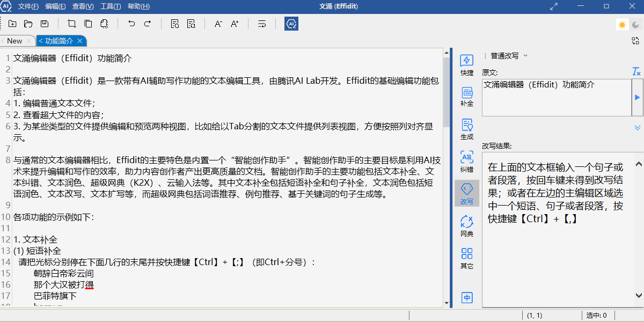The image size is (644, 322).
Task: Select the 生成 generation tool
Action: pos(466,128)
